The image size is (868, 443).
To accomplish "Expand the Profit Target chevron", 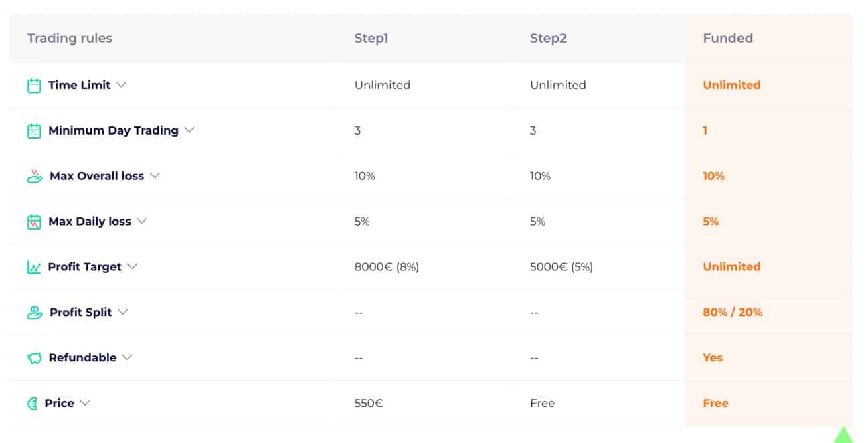I will (133, 266).
